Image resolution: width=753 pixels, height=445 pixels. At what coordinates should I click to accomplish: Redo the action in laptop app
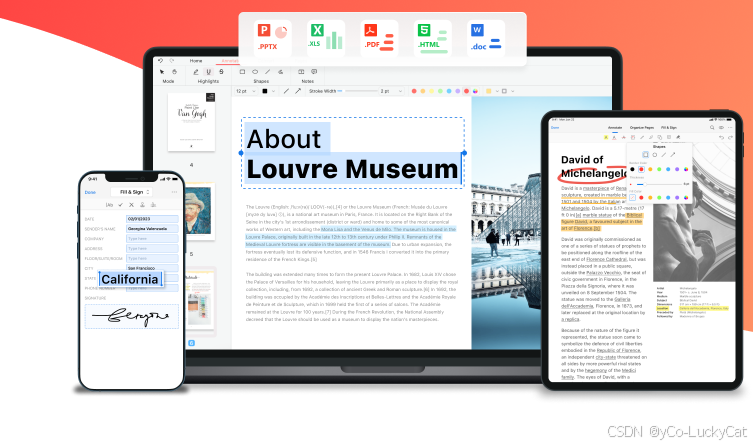pyautogui.click(x=171, y=61)
